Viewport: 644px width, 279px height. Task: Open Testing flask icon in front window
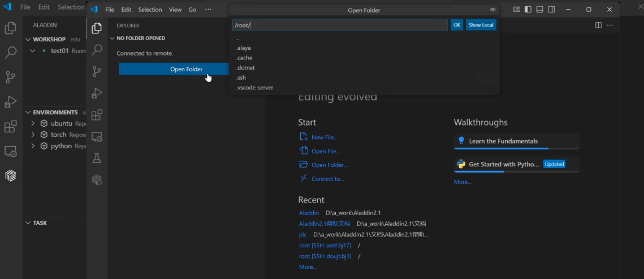[x=97, y=158]
